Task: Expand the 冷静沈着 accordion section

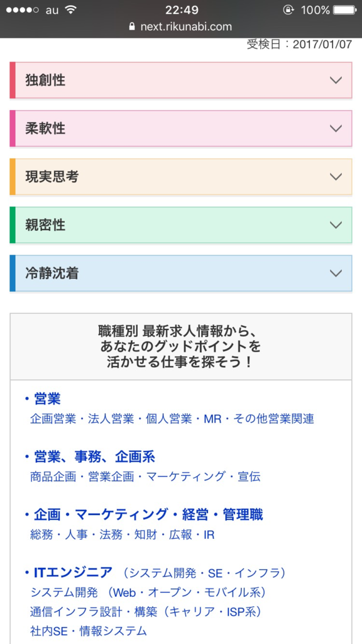Action: (x=181, y=274)
